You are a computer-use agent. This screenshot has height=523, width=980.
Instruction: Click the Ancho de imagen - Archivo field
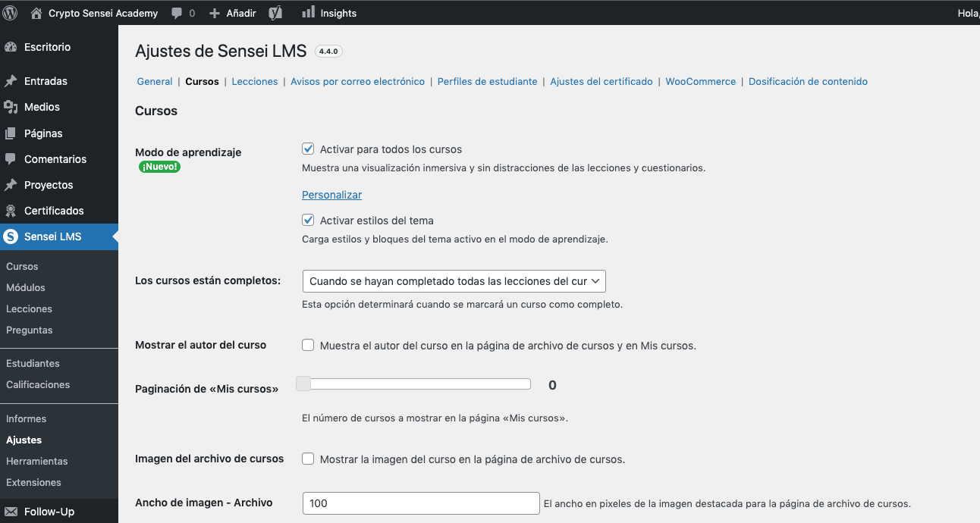(421, 503)
